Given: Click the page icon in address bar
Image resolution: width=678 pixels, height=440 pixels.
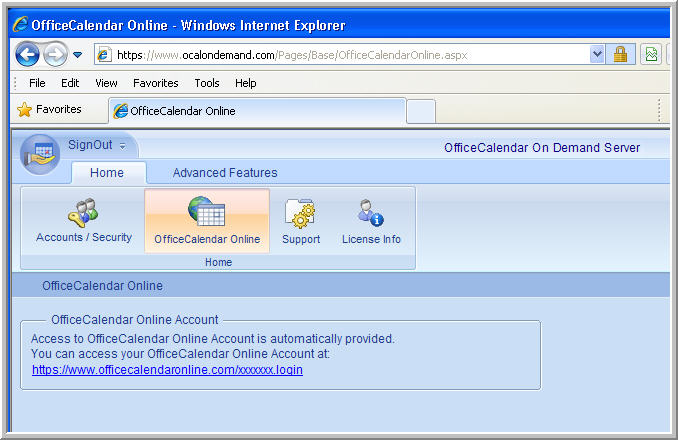Looking at the screenshot, I should coord(104,55).
